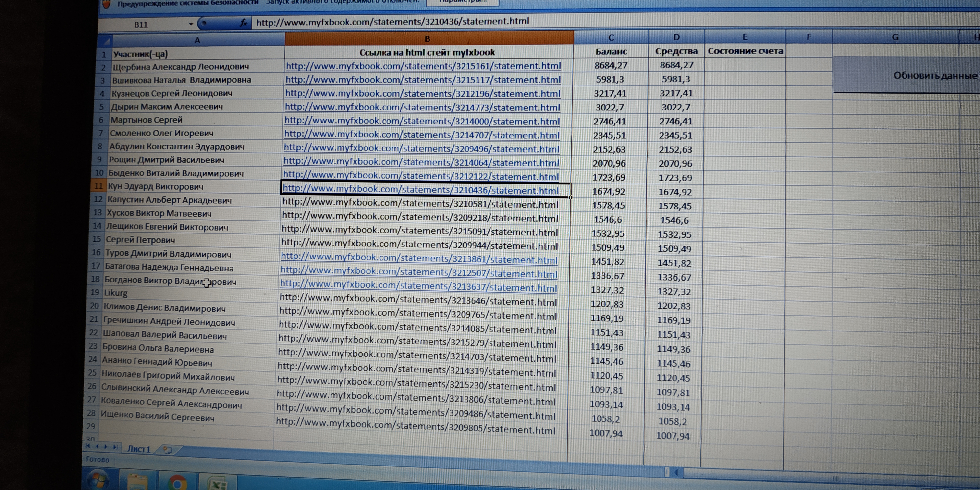Click the Select All corner of the sheet

[106, 40]
